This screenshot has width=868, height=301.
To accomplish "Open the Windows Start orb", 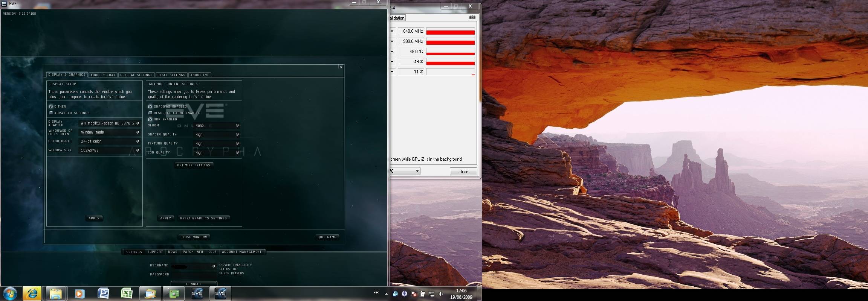I will click(10, 293).
